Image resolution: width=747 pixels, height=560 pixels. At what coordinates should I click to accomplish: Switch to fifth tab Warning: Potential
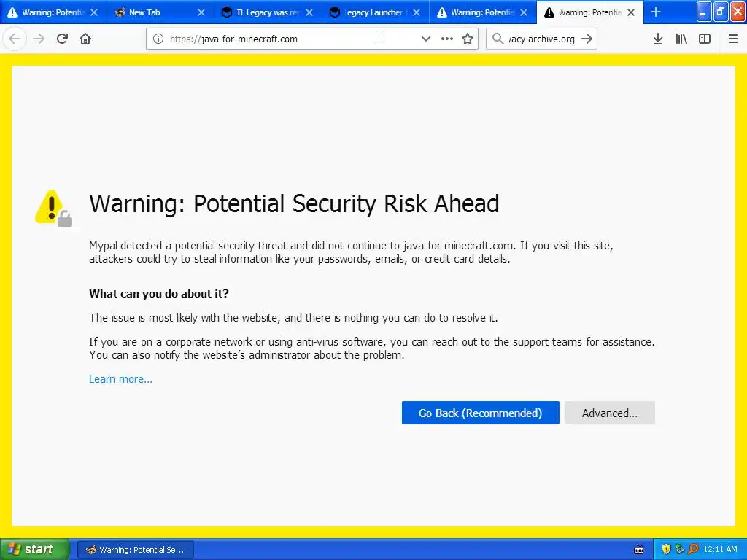[x=476, y=12]
